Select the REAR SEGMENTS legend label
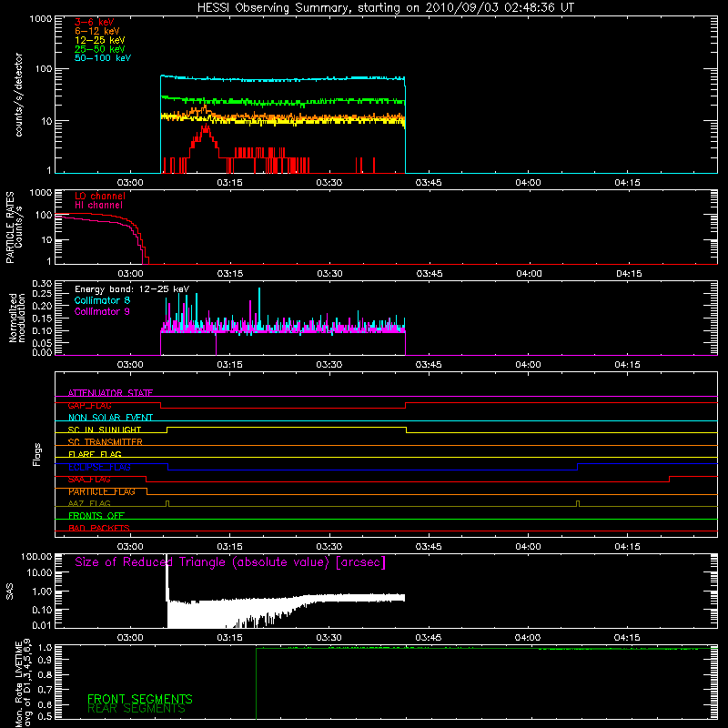Viewport: 728px width, 728px height. click(x=136, y=709)
